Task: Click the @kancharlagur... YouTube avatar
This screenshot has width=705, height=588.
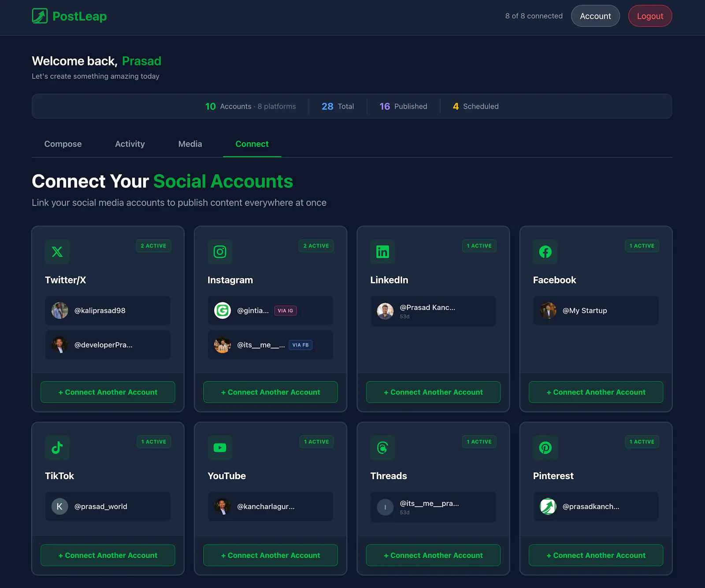Action: click(x=223, y=507)
